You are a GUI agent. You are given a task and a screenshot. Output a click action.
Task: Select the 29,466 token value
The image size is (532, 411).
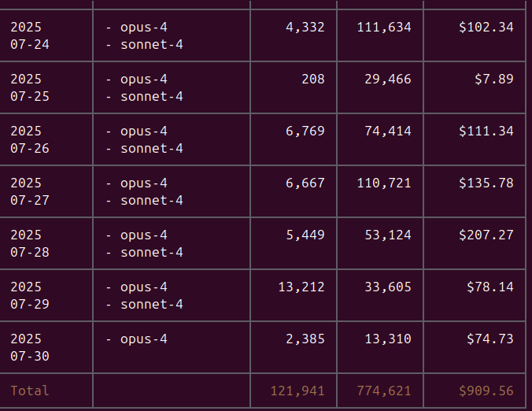point(388,80)
